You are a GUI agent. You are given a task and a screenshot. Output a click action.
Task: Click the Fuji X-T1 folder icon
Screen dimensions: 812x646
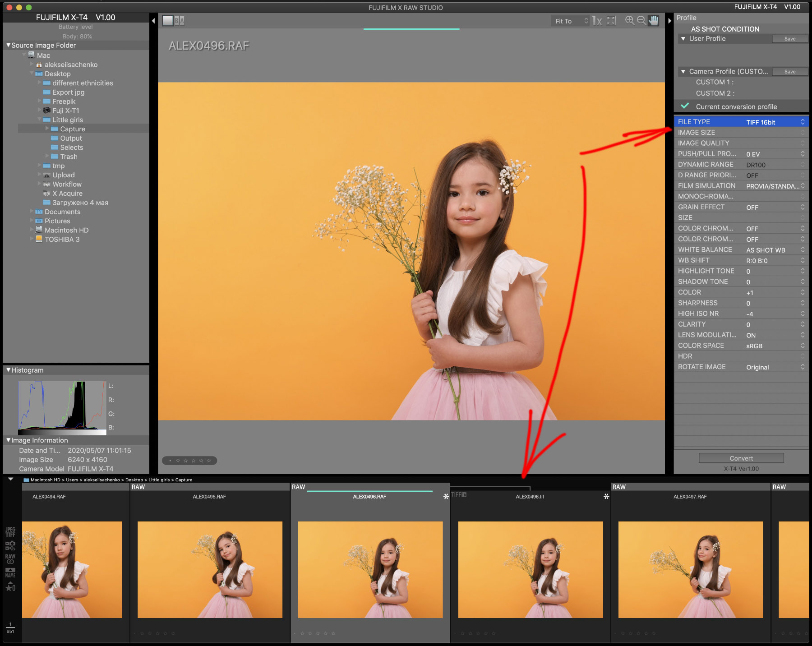coord(46,111)
